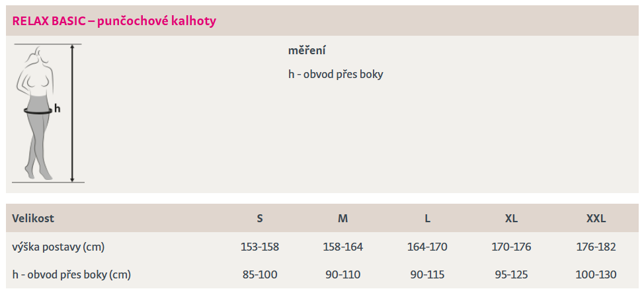Click the 'měření' label
The image size is (644, 291).
coord(307,51)
